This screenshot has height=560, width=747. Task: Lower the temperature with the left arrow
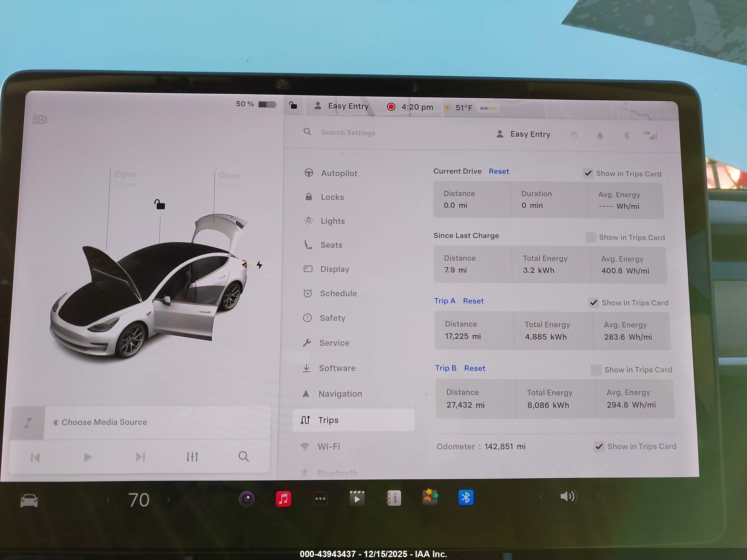tap(108, 500)
